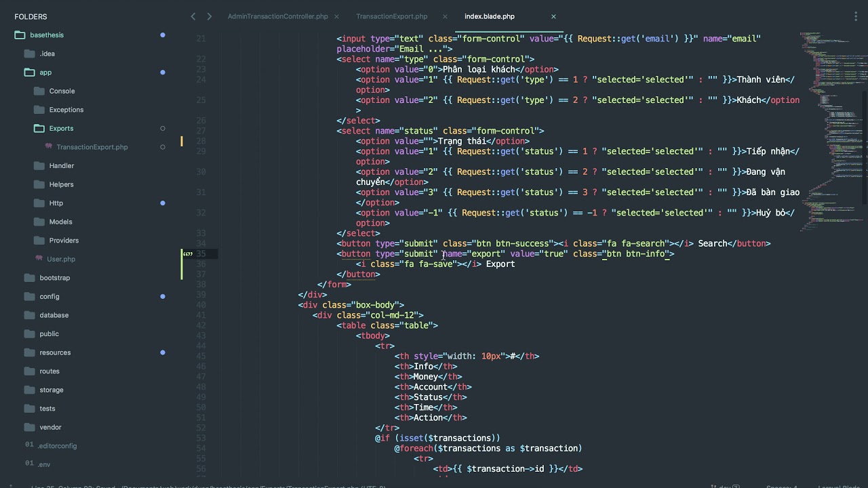Image resolution: width=868 pixels, height=488 pixels.
Task: Click the modified dot beside basethesis
Action: [x=163, y=35]
